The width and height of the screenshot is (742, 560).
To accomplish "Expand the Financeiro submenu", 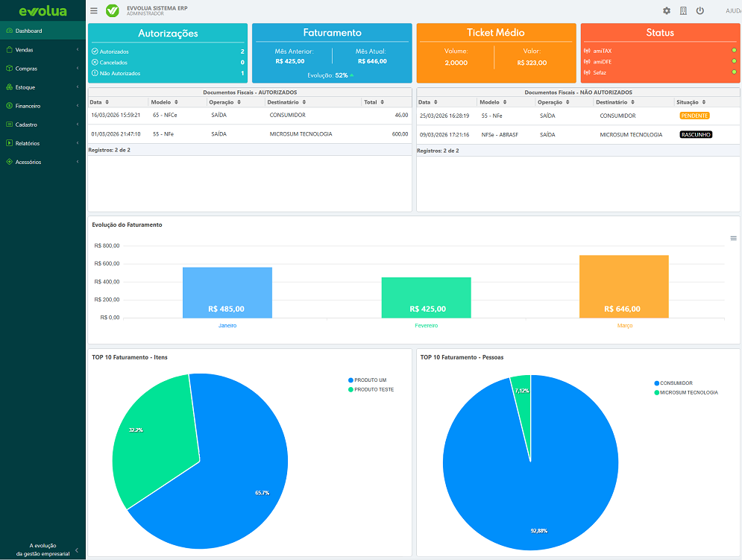I will pyautogui.click(x=43, y=106).
